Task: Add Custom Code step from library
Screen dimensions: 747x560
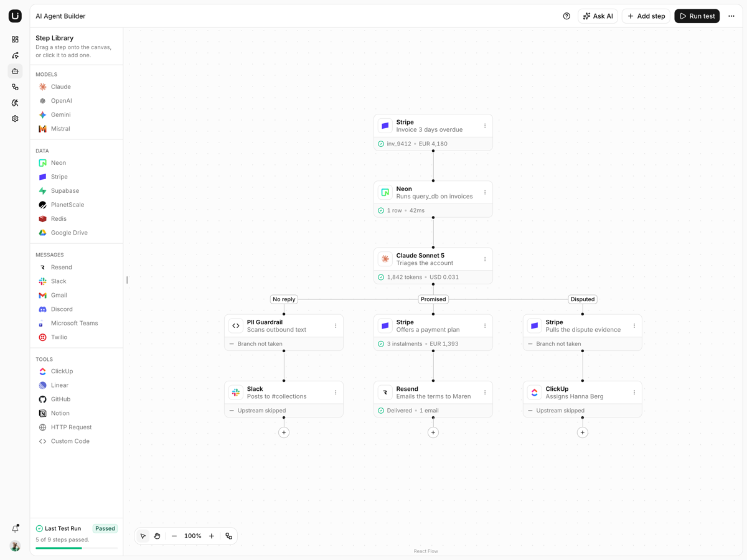Action: pos(76,442)
